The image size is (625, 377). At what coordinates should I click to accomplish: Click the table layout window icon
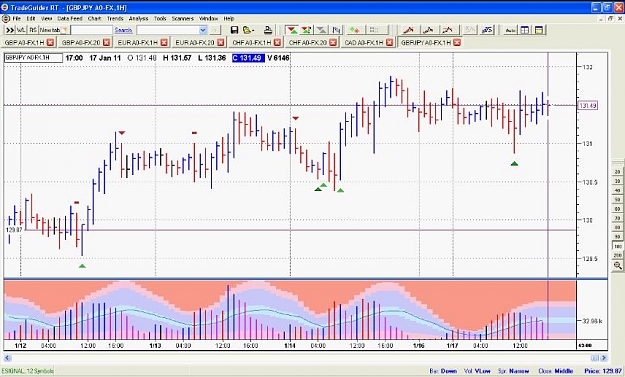click(x=525, y=30)
